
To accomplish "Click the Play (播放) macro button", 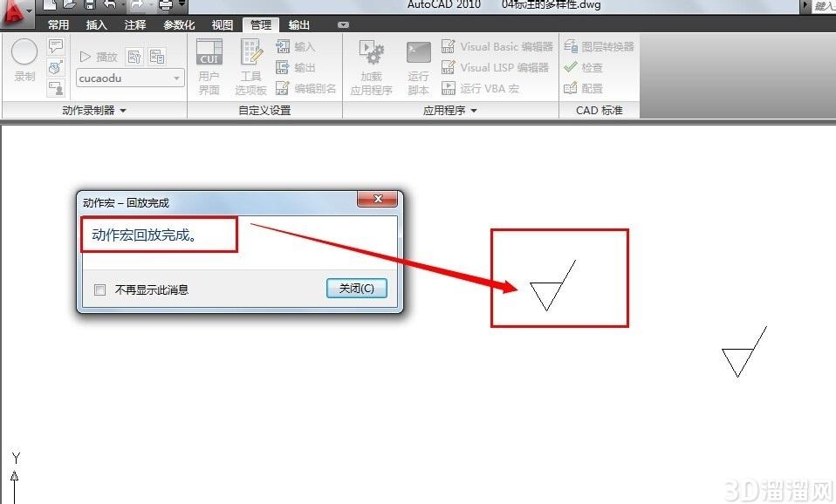I will coord(98,57).
